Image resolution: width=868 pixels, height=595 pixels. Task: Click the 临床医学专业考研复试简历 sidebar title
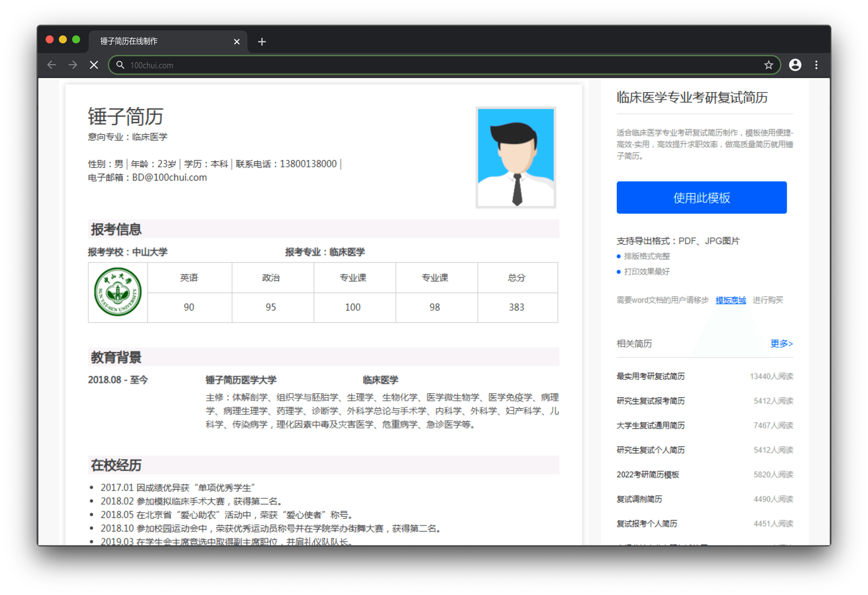pyautogui.click(x=692, y=97)
